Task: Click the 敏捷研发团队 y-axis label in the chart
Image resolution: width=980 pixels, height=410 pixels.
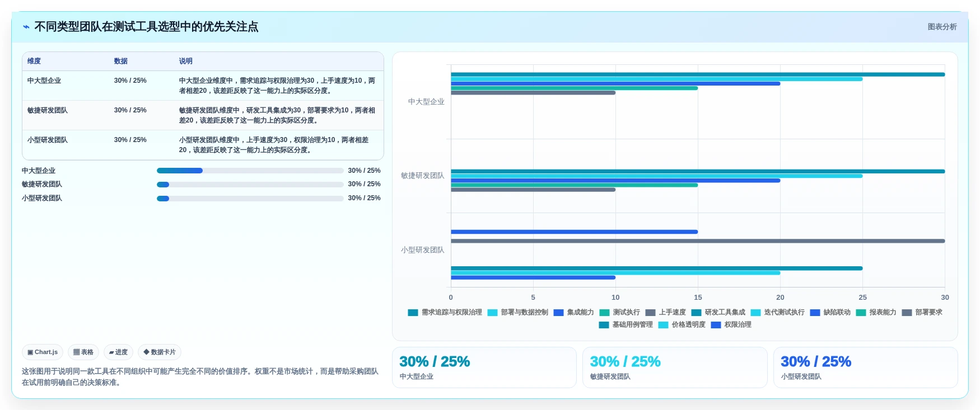Action: 423,176
